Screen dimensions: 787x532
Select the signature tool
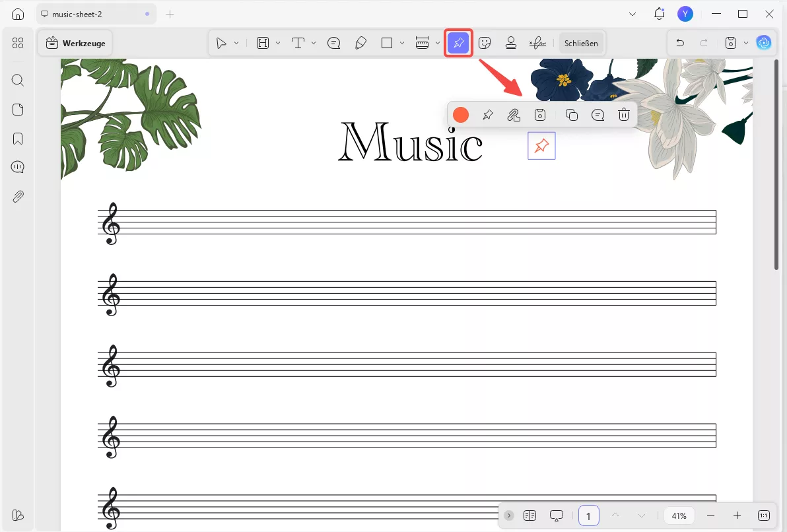click(537, 42)
